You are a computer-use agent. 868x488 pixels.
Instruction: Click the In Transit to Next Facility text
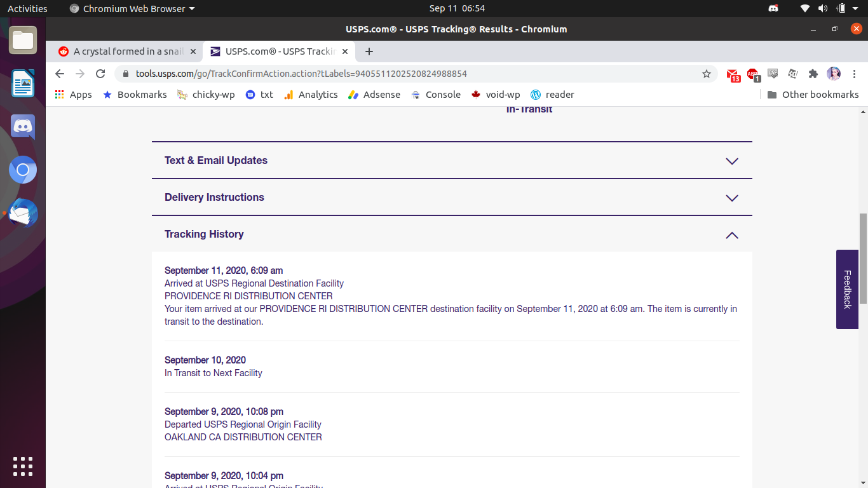coord(214,373)
